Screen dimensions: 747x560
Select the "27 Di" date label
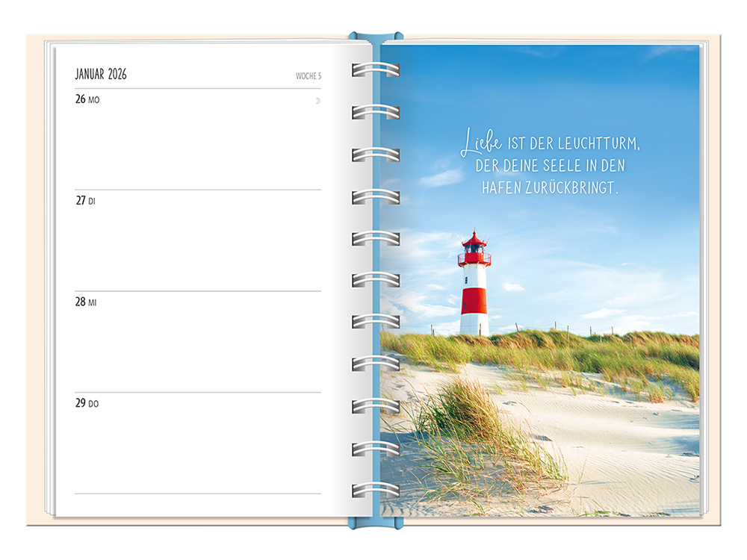tap(86, 201)
